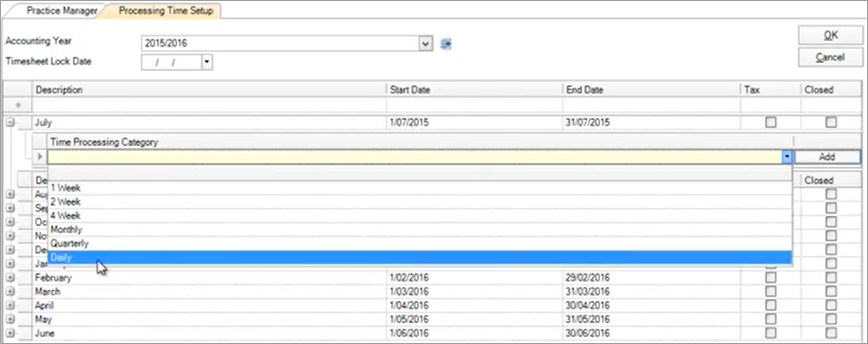868x344 pixels.
Task: Choose Monthly from the list
Action: (x=419, y=230)
